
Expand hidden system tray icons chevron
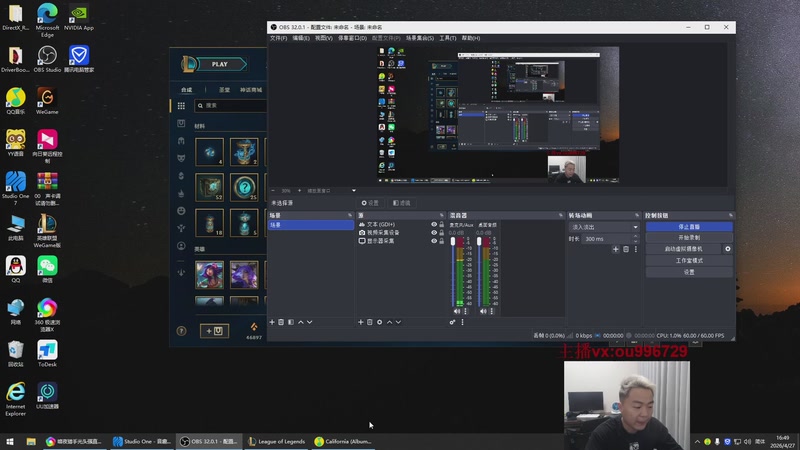pos(697,442)
